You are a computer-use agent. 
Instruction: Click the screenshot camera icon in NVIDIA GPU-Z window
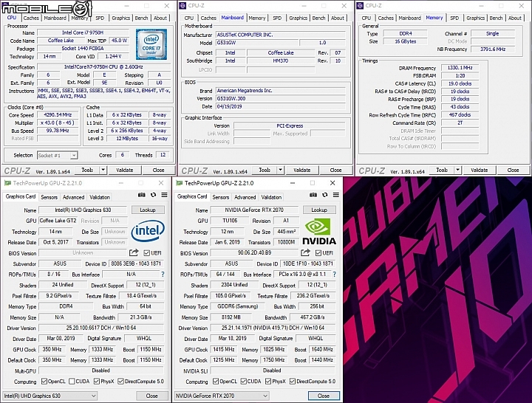pos(313,195)
